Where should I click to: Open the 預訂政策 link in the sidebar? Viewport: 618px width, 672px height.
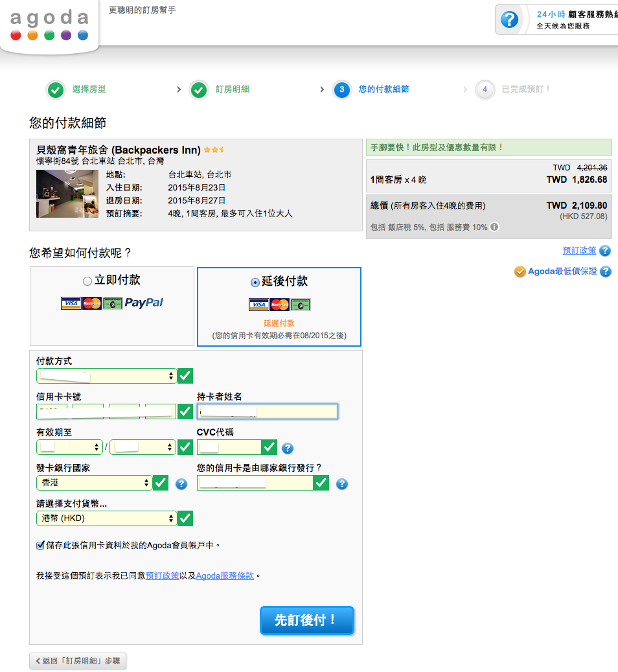pos(579,250)
